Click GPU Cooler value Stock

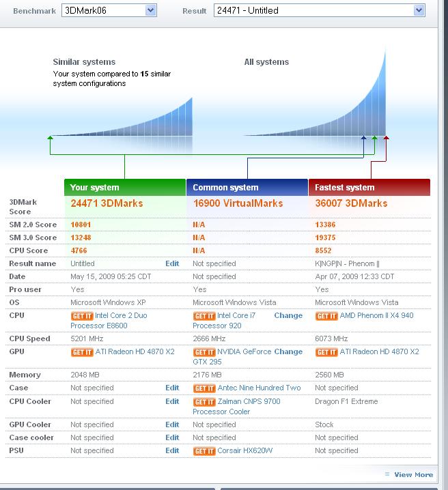[x=324, y=424]
